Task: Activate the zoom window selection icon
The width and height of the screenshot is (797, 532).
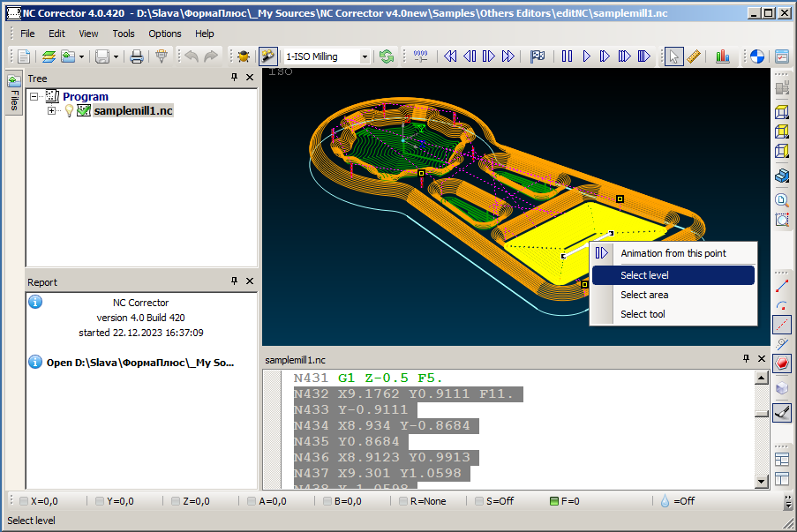Action: tap(782, 219)
